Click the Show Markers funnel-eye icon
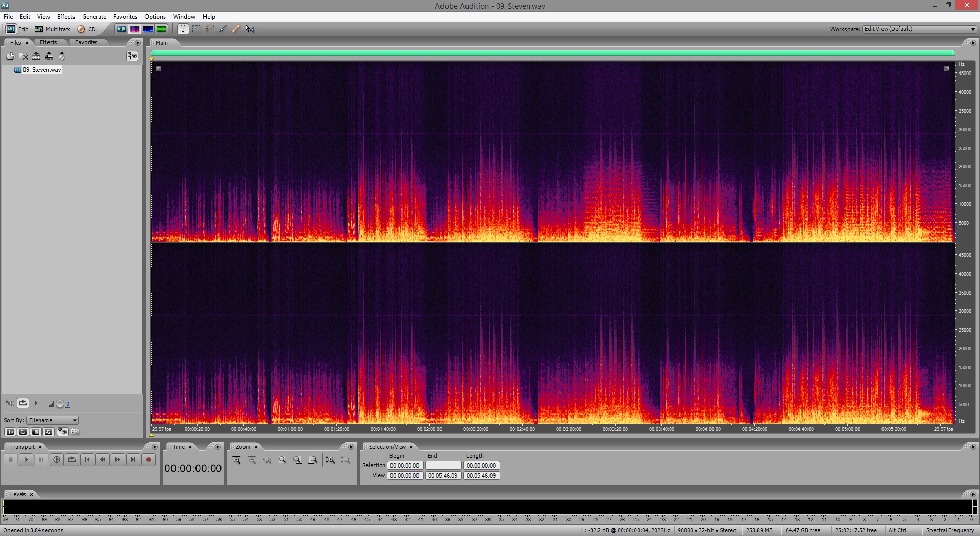Image resolution: width=980 pixels, height=536 pixels. click(62, 432)
